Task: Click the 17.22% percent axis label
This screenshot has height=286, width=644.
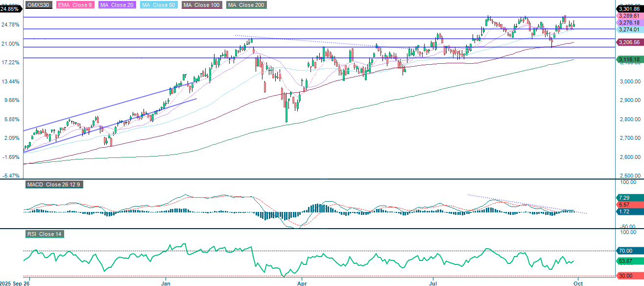Action: coord(11,62)
